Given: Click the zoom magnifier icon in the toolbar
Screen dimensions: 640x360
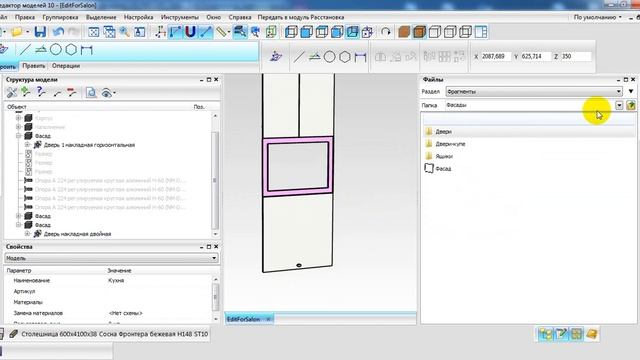Looking at the screenshot, I should [x=124, y=32].
